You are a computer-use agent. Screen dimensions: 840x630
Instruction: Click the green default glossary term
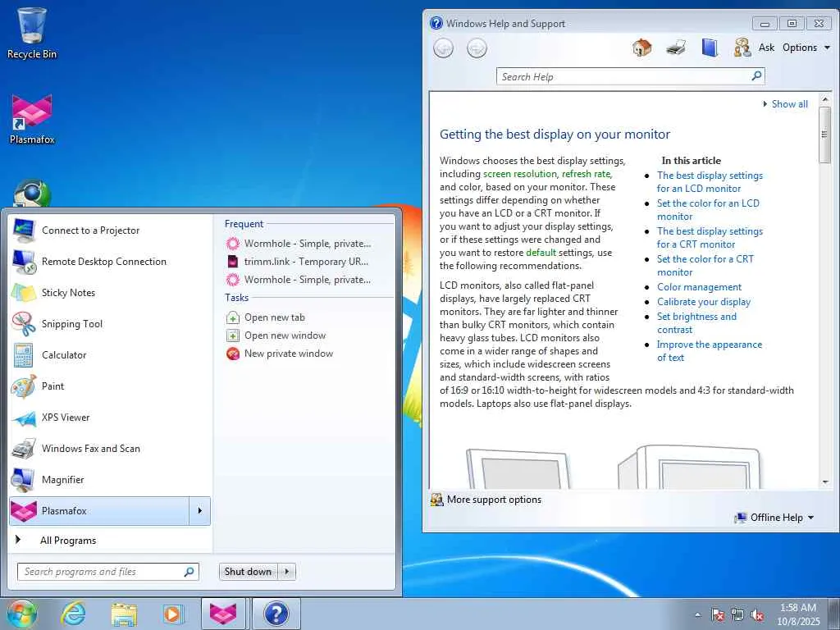click(x=541, y=253)
